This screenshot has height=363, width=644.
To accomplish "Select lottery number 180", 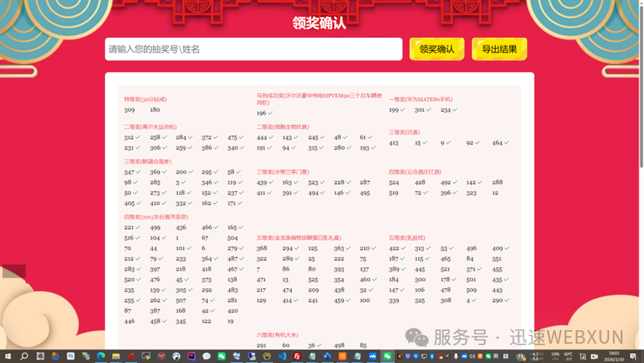I will click(155, 110).
